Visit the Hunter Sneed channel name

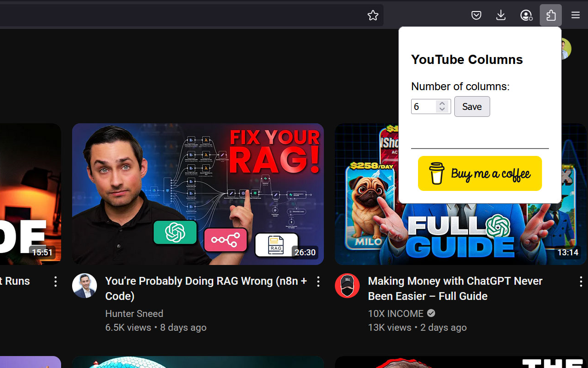click(134, 314)
